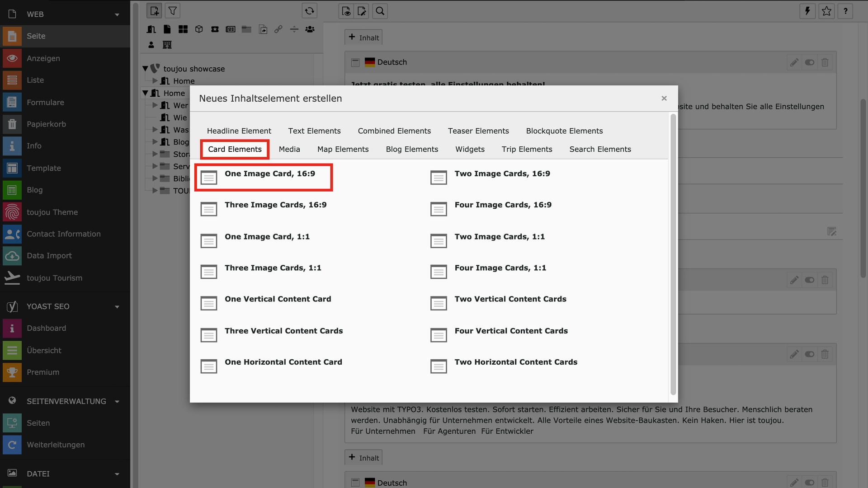This screenshot has height=488, width=868.
Task: Delete the first Deutsch content element
Action: 825,62
